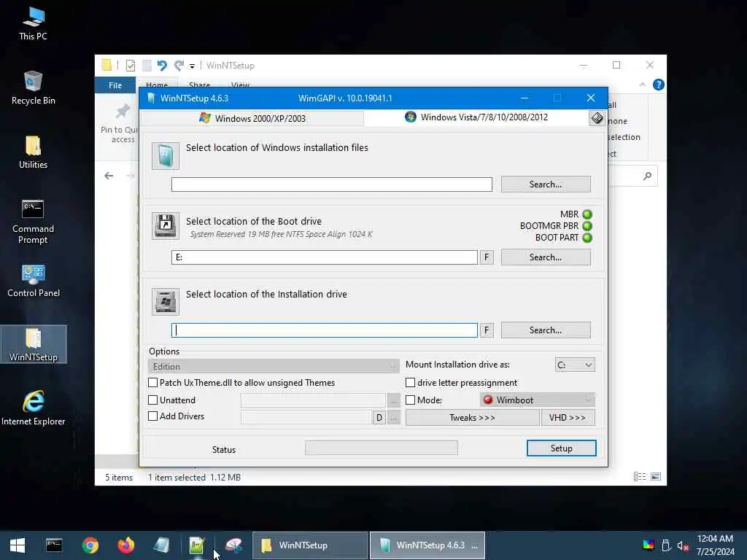Click Windows installation files path field

click(332, 184)
